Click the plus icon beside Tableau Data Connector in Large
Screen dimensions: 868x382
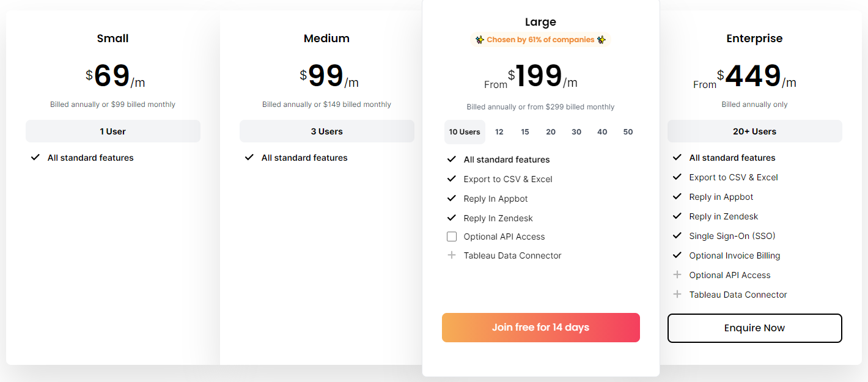[x=452, y=255]
